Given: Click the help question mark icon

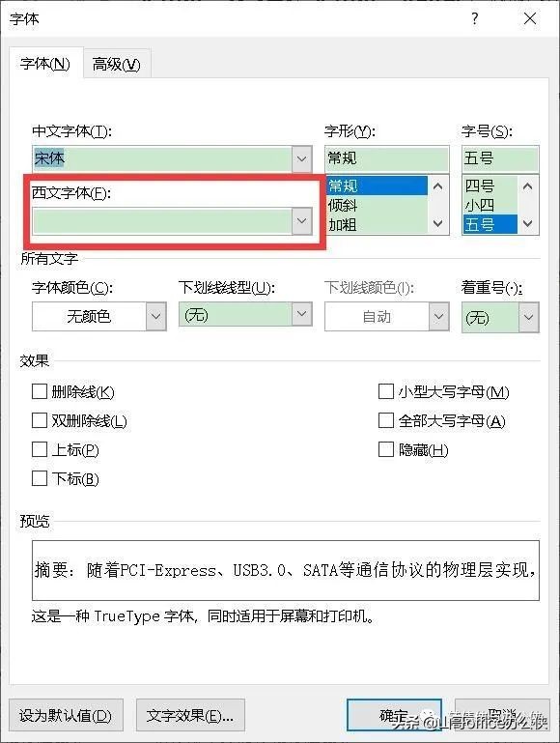Looking at the screenshot, I should [x=475, y=18].
